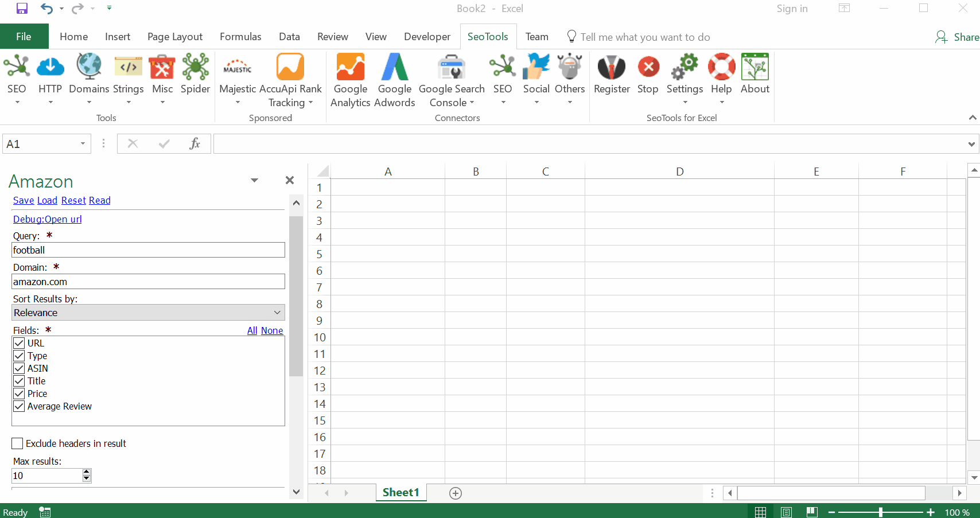Viewport: 980px width, 518px height.
Task: Open SeoTools Settings gears
Action: (685, 67)
